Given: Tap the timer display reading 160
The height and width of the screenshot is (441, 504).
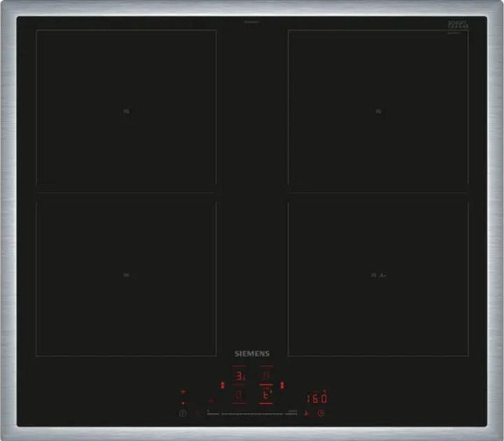Looking at the screenshot, I should click(317, 399).
